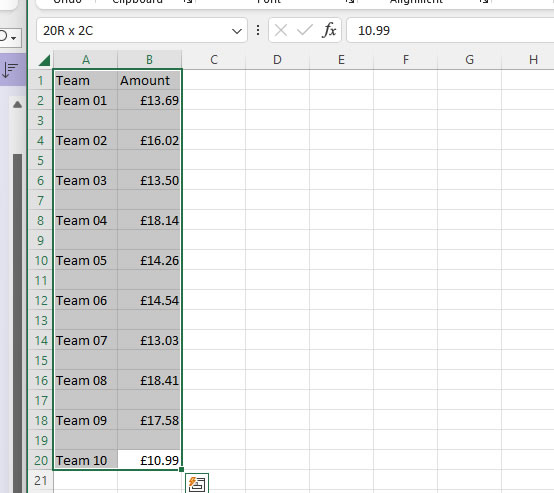Click the Enter checkmark icon in formula bar

[305, 30]
